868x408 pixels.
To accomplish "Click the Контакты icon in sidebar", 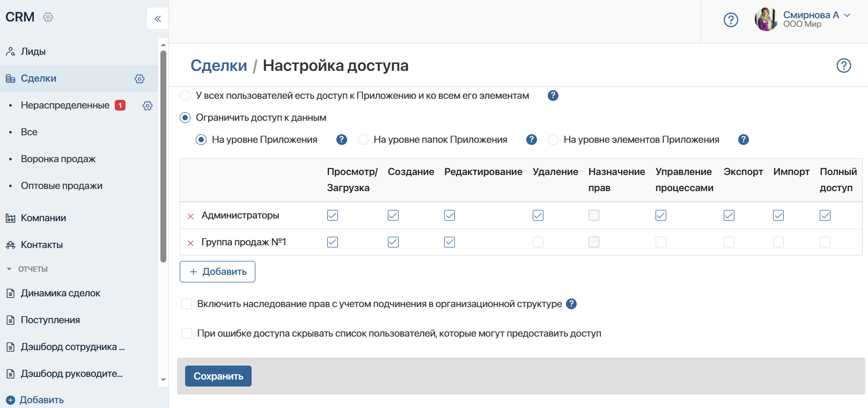I will [10, 245].
